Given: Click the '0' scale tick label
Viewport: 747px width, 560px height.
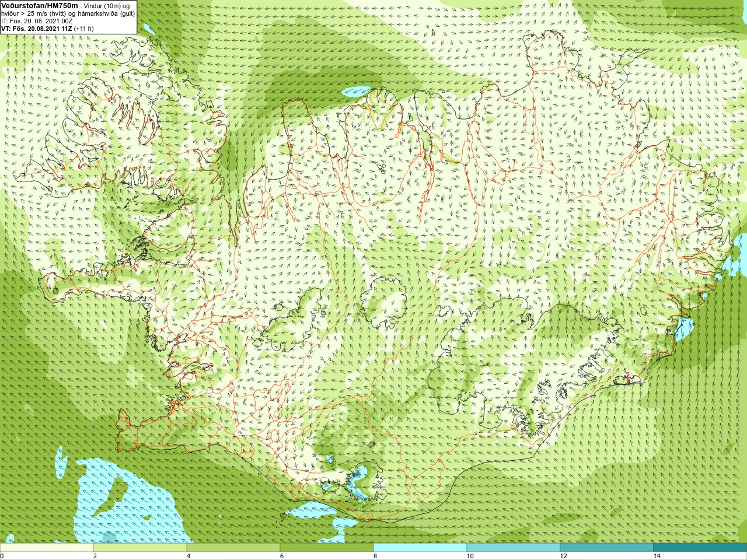Looking at the screenshot, I should (2, 556).
